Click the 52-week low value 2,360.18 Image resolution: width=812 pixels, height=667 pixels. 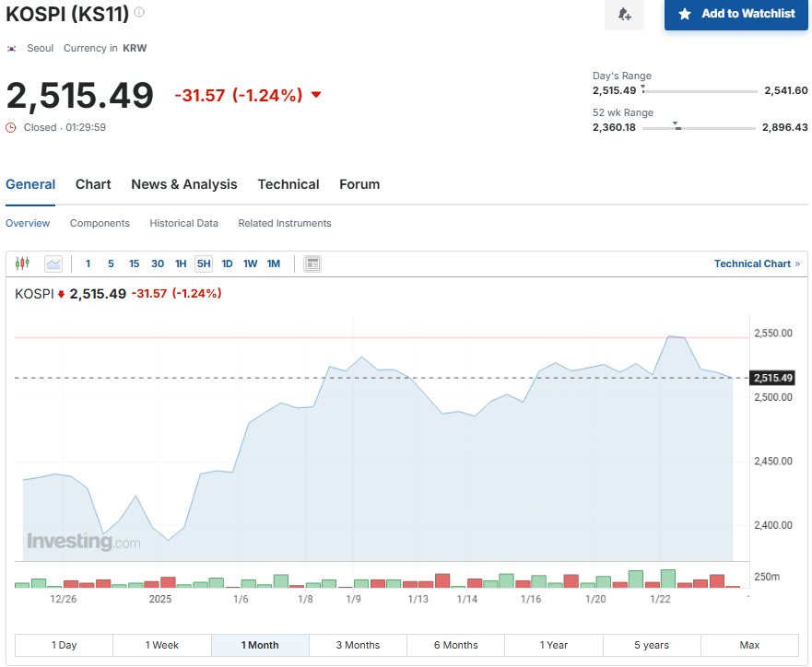click(x=614, y=127)
